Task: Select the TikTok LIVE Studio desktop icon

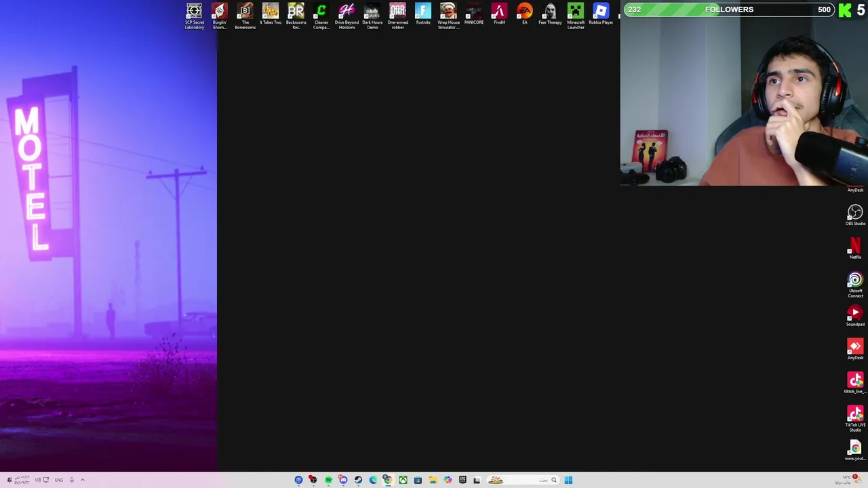Action: (x=855, y=419)
